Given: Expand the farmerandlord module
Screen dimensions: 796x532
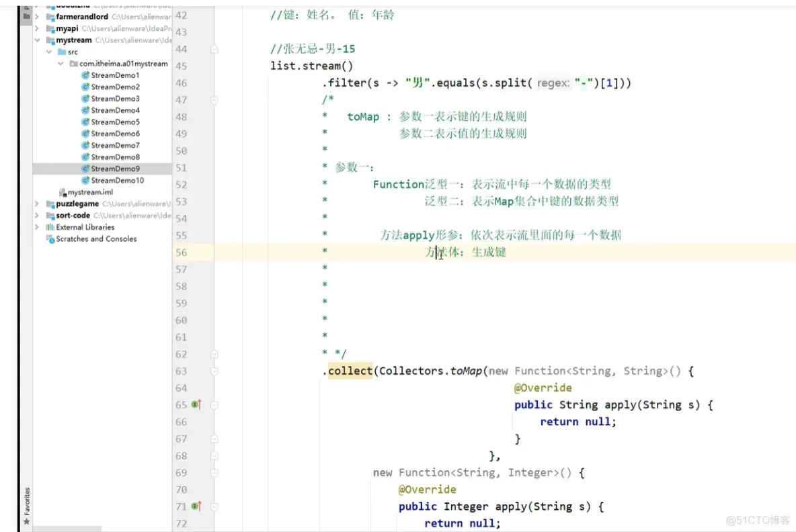Looking at the screenshot, I should 37,17.
